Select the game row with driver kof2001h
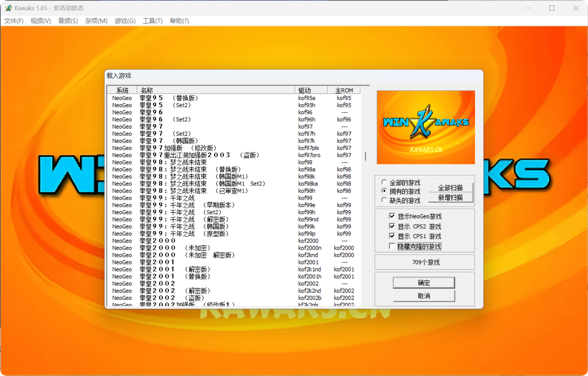Image resolution: width=588 pixels, height=376 pixels. [234, 276]
